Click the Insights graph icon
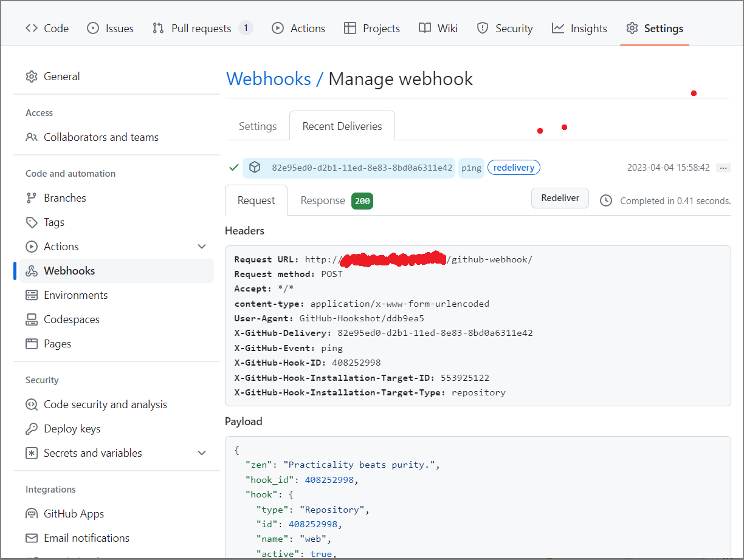744x560 pixels. click(558, 28)
